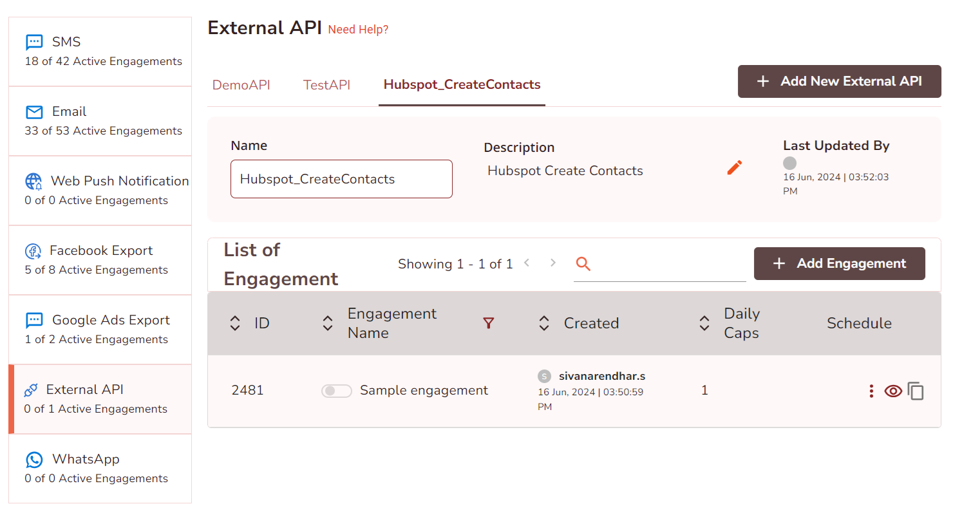This screenshot has height=515, width=980.
Task: Click the Facebook Export icon
Action: pos(33,251)
